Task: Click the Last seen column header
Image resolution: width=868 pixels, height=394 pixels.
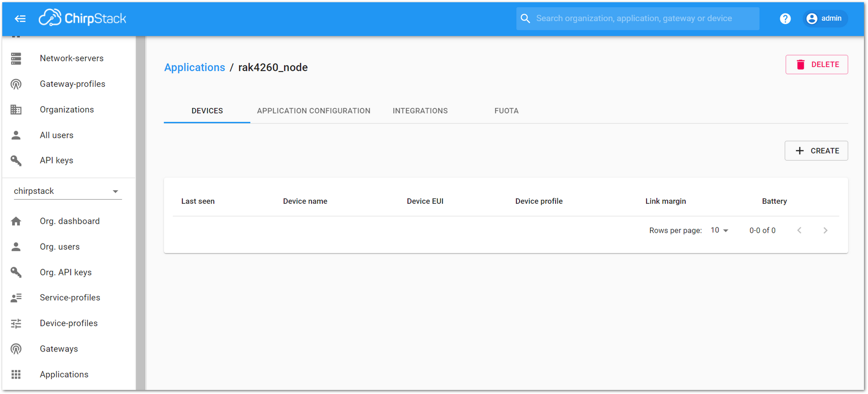Action: pos(198,201)
